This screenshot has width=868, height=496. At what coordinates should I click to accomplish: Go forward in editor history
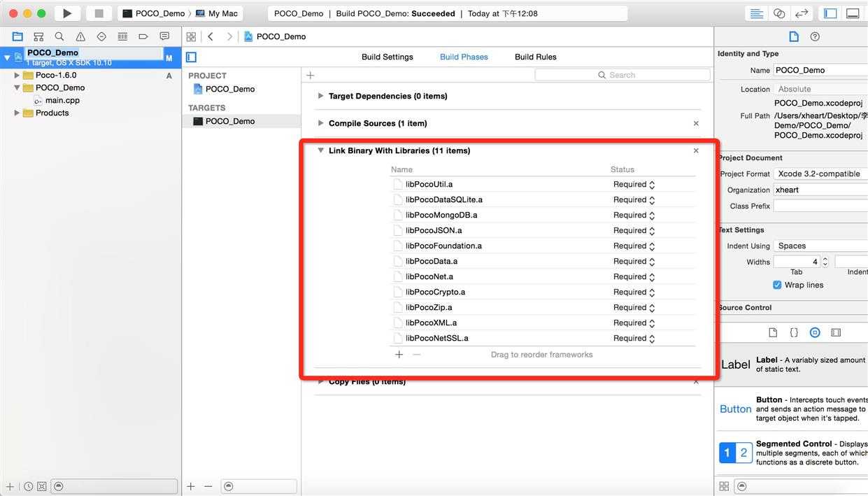pos(229,36)
